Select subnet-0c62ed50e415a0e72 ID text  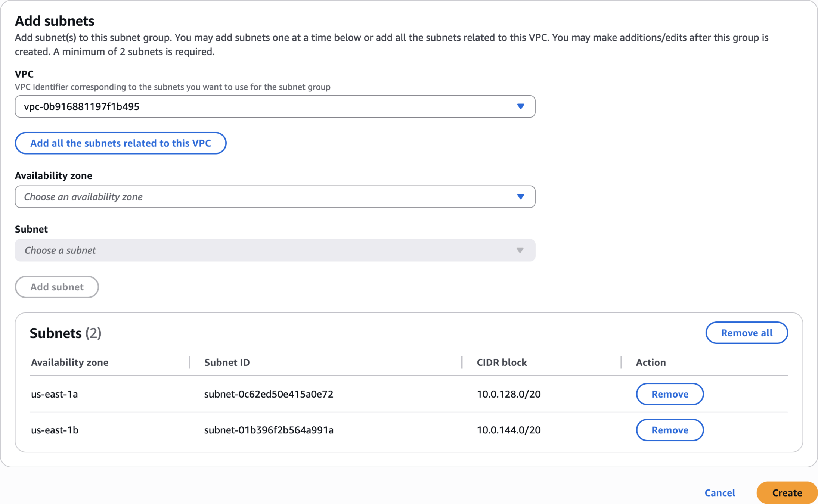(x=269, y=394)
